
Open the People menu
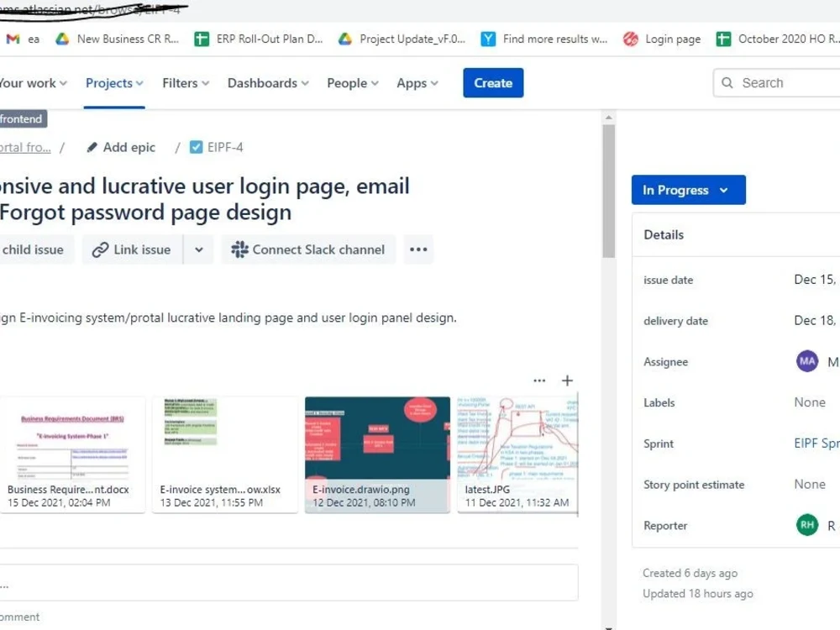tap(347, 82)
